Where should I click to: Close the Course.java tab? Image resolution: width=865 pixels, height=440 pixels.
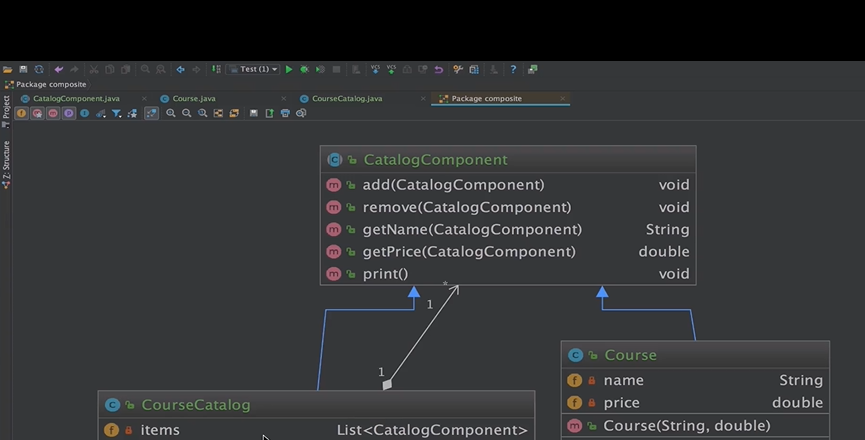click(284, 99)
